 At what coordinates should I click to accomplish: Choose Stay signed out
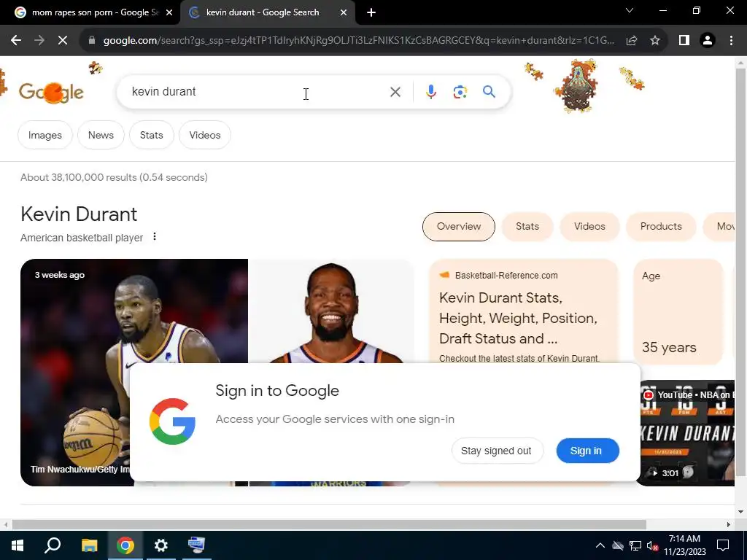coord(496,451)
